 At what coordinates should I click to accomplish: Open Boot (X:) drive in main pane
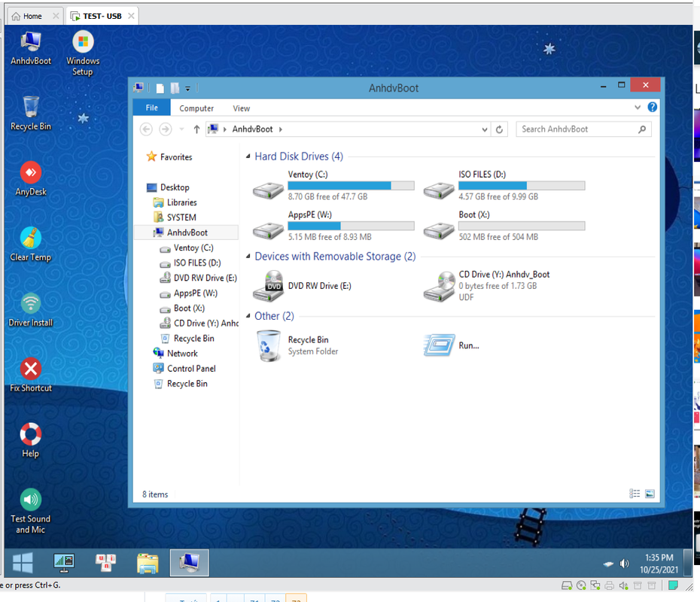point(504,226)
